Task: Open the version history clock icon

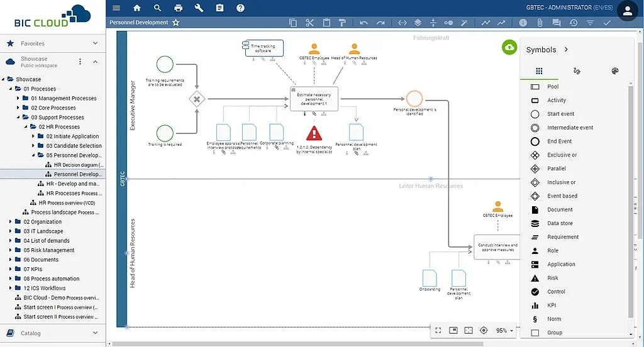Action: pyautogui.click(x=573, y=23)
